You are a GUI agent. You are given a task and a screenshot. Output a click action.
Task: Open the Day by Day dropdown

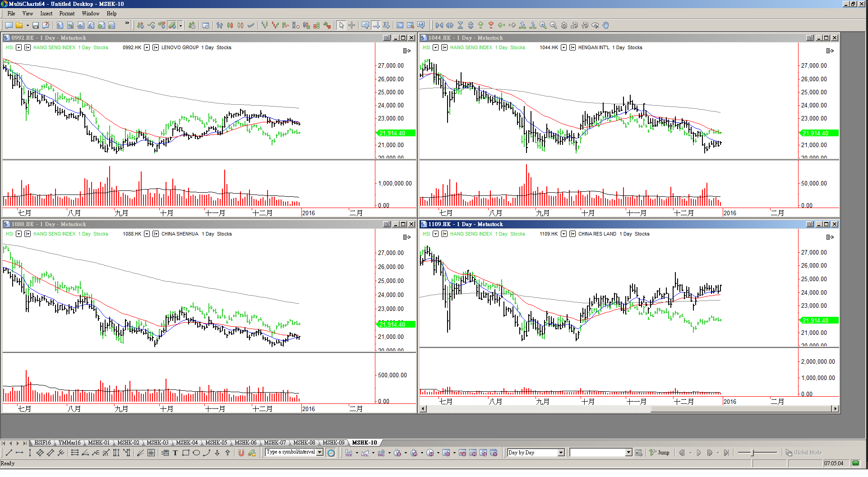coord(561,453)
